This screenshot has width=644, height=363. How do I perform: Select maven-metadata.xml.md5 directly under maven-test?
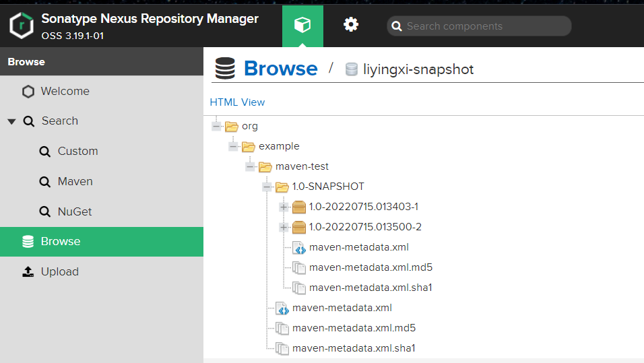pos(354,328)
